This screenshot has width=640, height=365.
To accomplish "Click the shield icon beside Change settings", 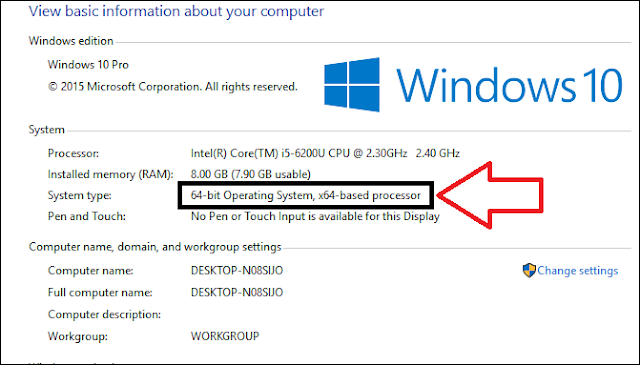I will [x=529, y=270].
